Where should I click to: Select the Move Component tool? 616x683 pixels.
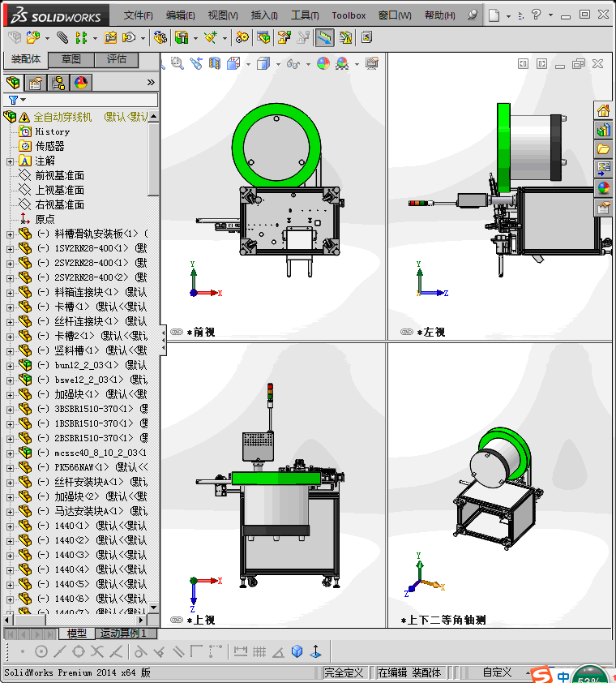pos(128,38)
